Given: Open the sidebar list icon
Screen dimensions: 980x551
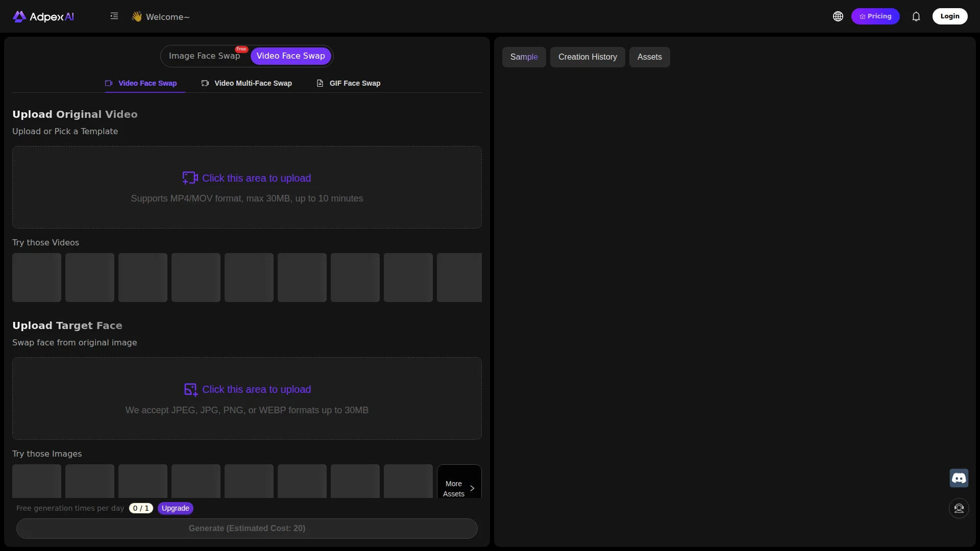Looking at the screenshot, I should [x=114, y=16].
